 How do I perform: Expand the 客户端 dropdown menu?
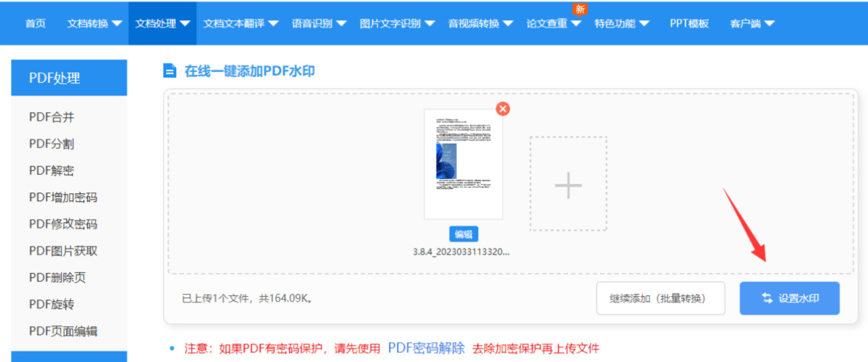pos(752,23)
